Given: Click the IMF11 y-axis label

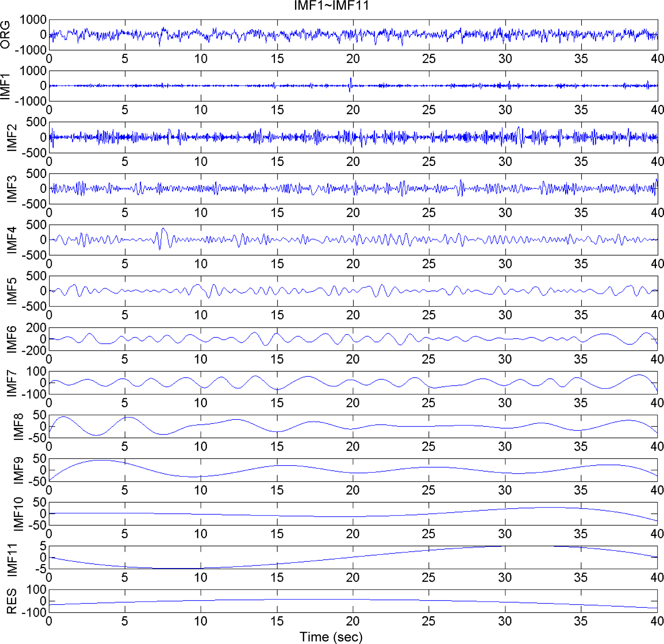Looking at the screenshot, I should pyautogui.click(x=12, y=558).
